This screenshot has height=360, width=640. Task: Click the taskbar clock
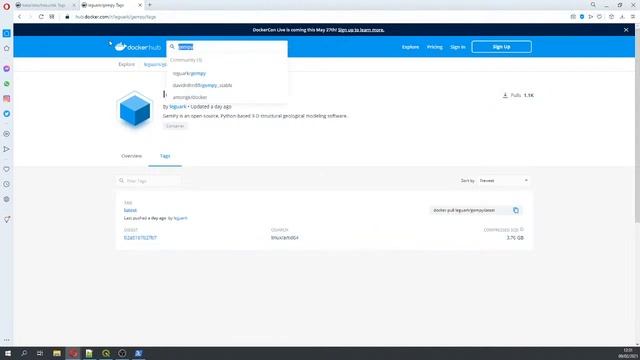(x=627, y=353)
